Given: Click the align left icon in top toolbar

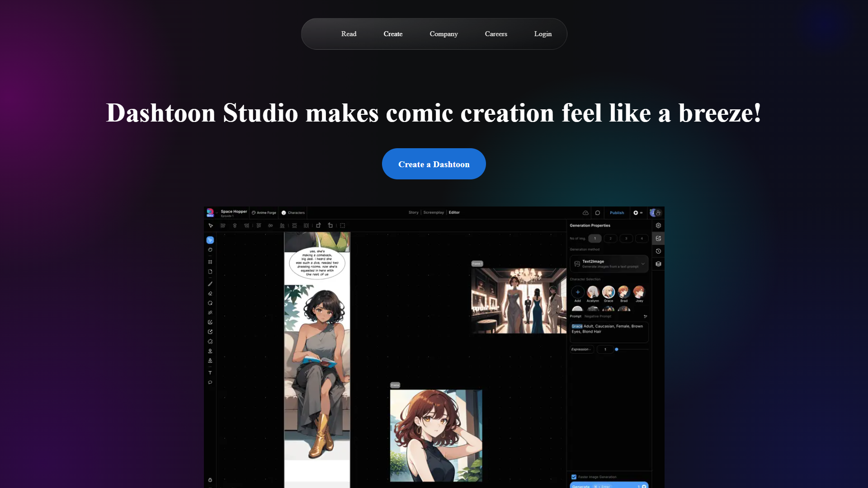Looking at the screenshot, I should click(223, 225).
